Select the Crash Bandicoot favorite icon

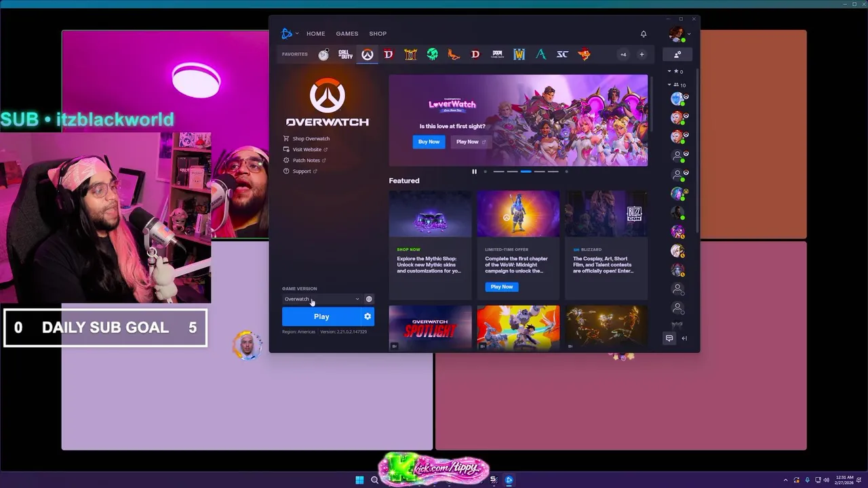coord(584,54)
